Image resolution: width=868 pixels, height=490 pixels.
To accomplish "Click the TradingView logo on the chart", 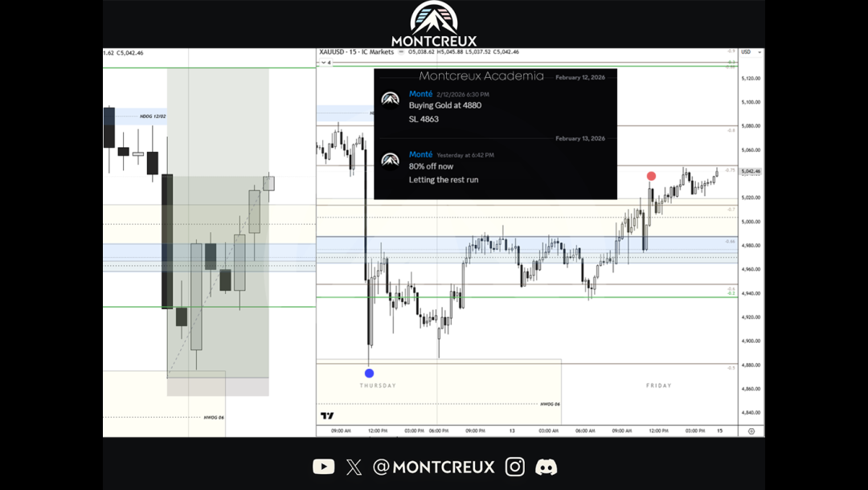I will click(x=327, y=416).
